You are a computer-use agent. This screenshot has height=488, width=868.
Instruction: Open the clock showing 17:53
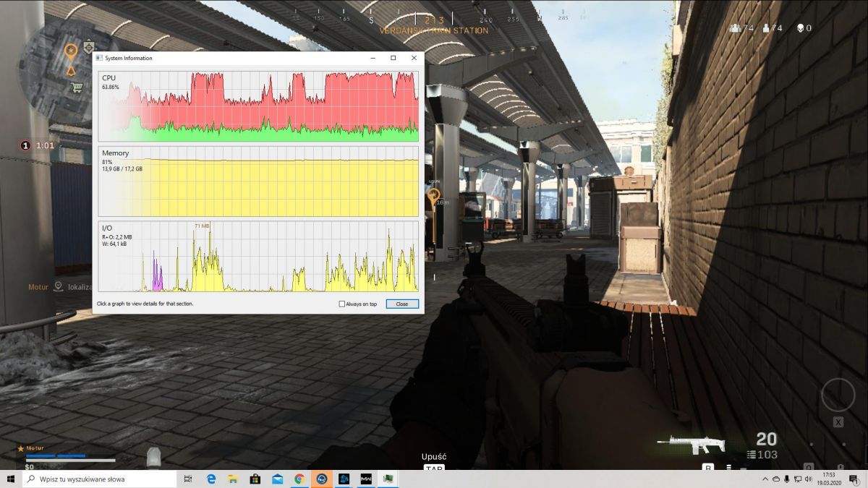(x=829, y=479)
